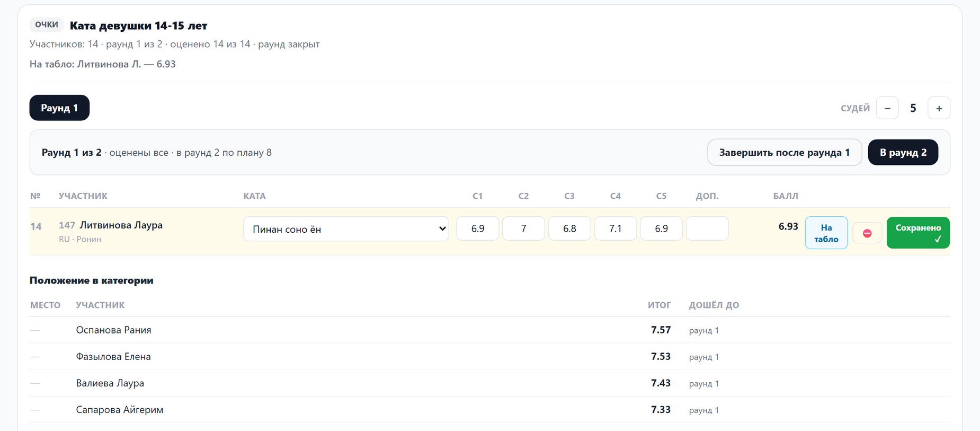This screenshot has width=980, height=431.
Task: Edit judge С3 score 6.8
Action: tap(569, 228)
